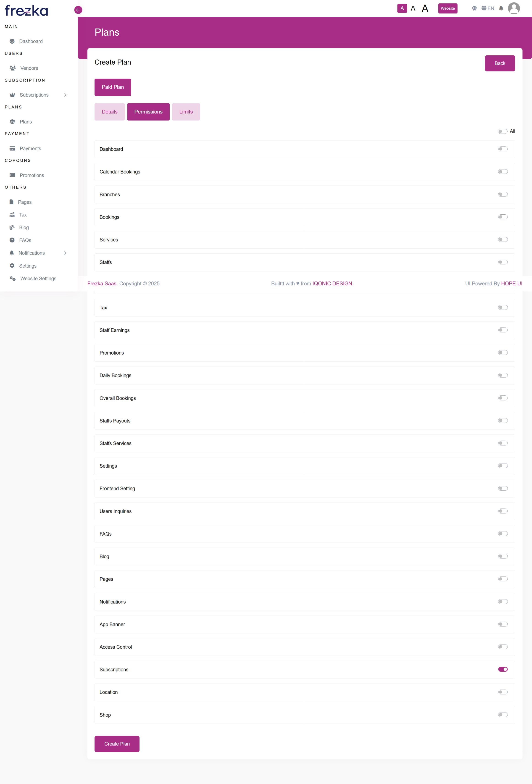This screenshot has height=784, width=532.
Task: Disable the Subscriptions permission toggle
Action: tap(503, 669)
